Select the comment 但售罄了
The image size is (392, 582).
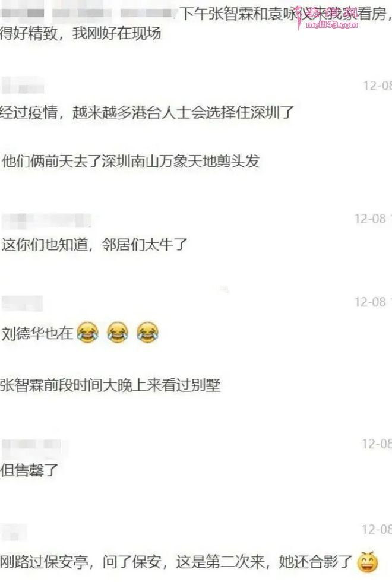[x=29, y=470]
